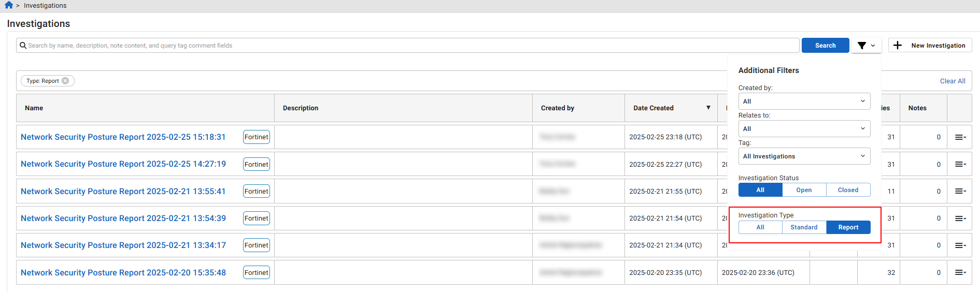
Task: Click the Investigations breadcrumb item
Action: tap(45, 5)
